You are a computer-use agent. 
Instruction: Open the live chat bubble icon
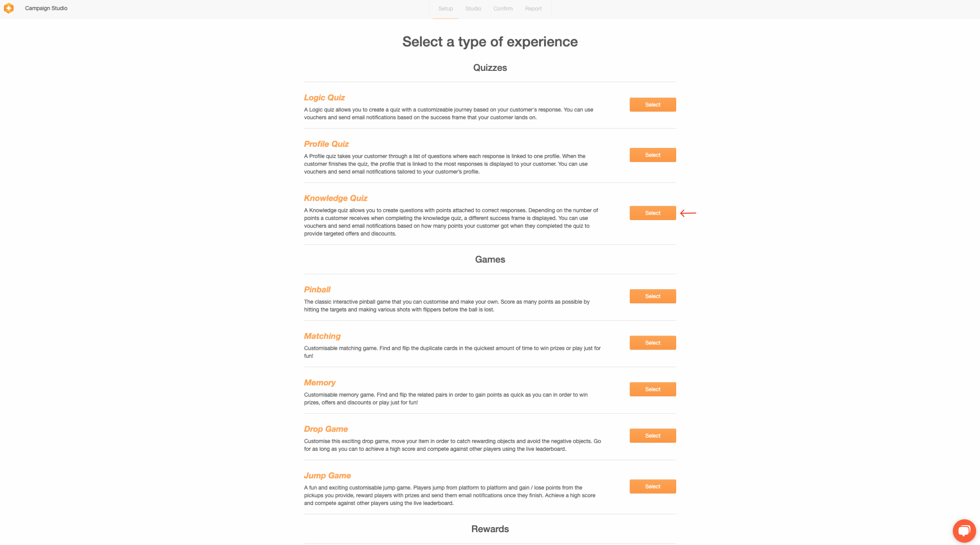tap(964, 531)
